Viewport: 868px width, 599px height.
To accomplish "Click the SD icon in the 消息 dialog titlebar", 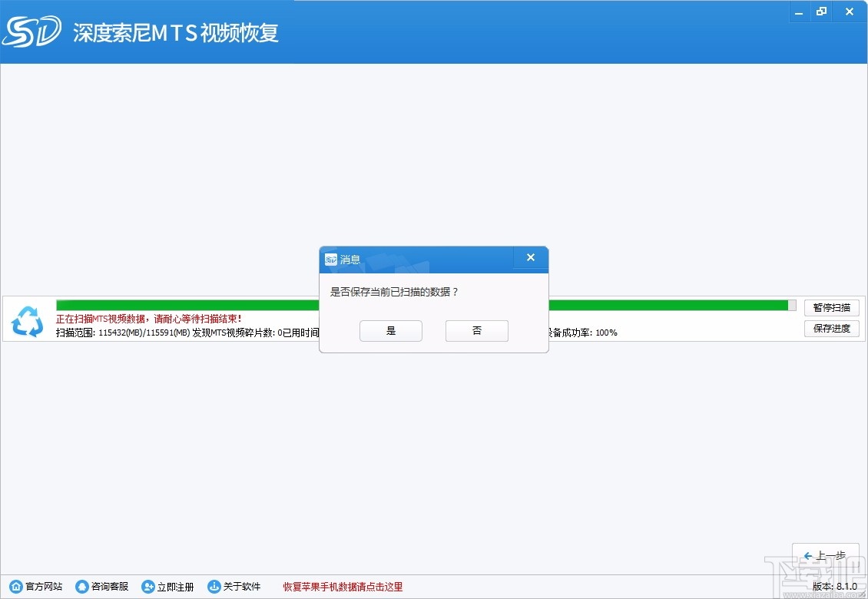I will (x=330, y=259).
